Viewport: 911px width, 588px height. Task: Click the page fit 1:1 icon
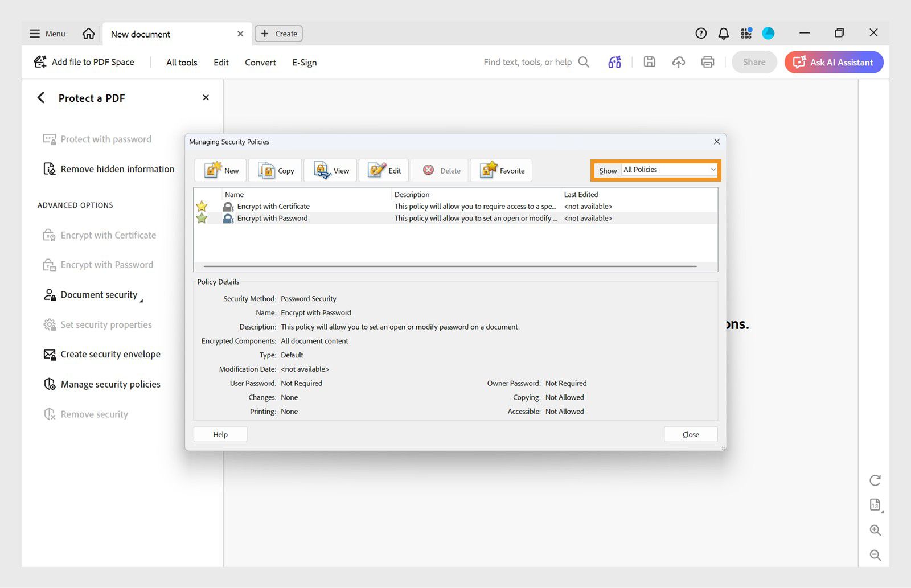tap(875, 505)
